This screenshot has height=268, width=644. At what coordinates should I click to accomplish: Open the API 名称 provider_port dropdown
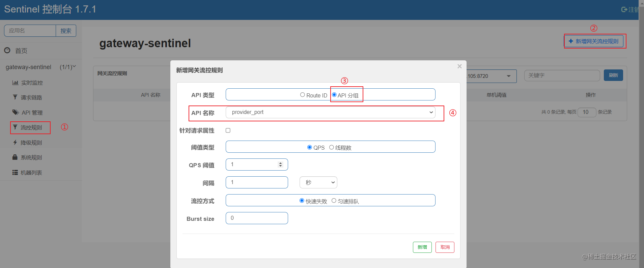pyautogui.click(x=331, y=112)
